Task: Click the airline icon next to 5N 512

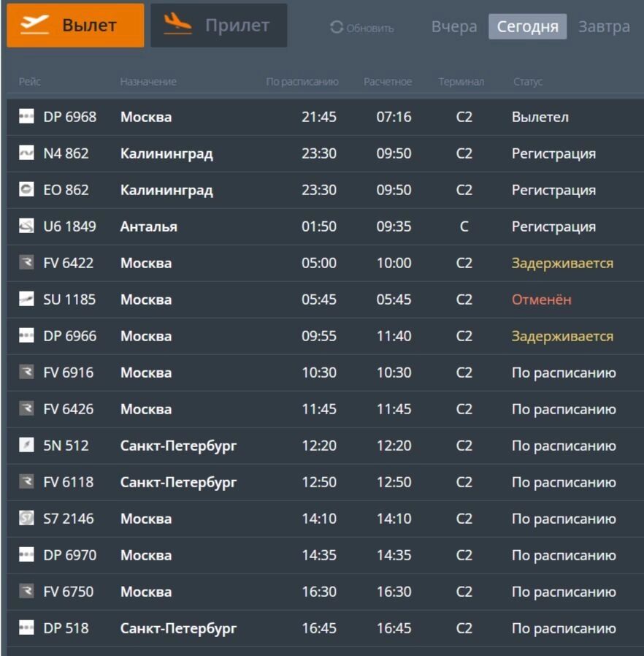Action: [x=26, y=446]
